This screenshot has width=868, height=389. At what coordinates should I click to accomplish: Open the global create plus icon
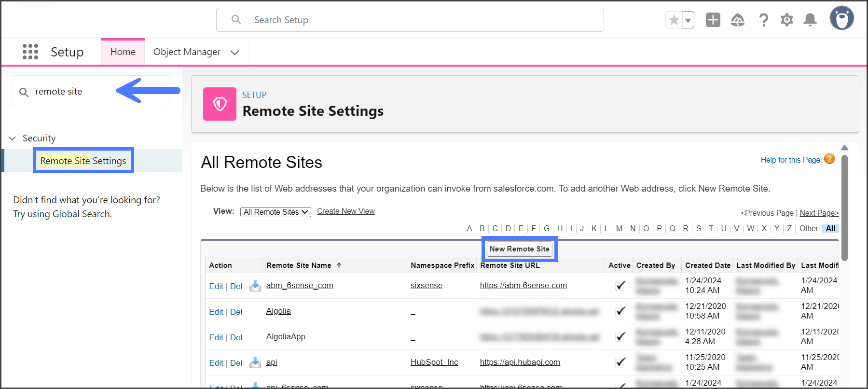(713, 20)
